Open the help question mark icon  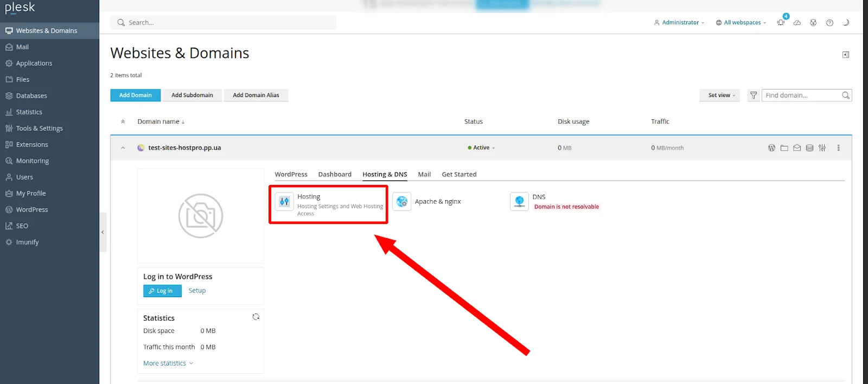(829, 23)
